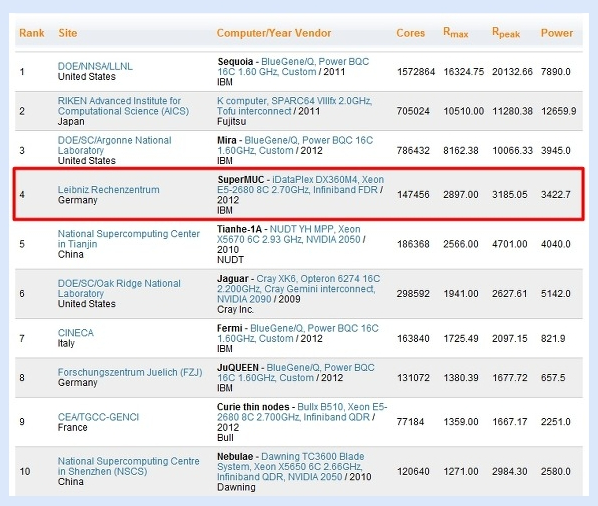This screenshot has height=506, width=598.
Task: Open Curie thin nodes Bullx B510 link
Action: pos(302,412)
